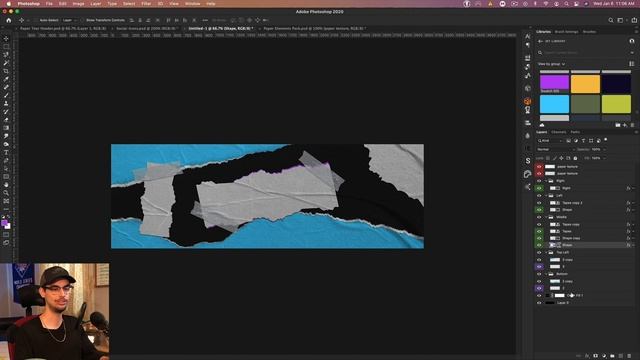This screenshot has width=640, height=360.
Task: Click delete layer trash icon
Action: [x=629, y=356]
